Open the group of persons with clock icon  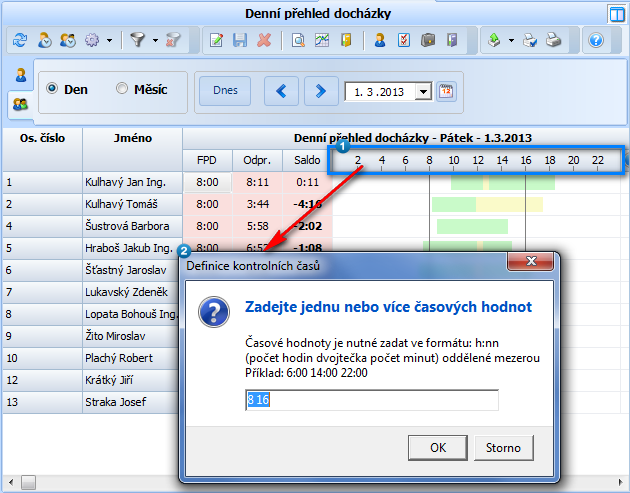(x=68, y=40)
